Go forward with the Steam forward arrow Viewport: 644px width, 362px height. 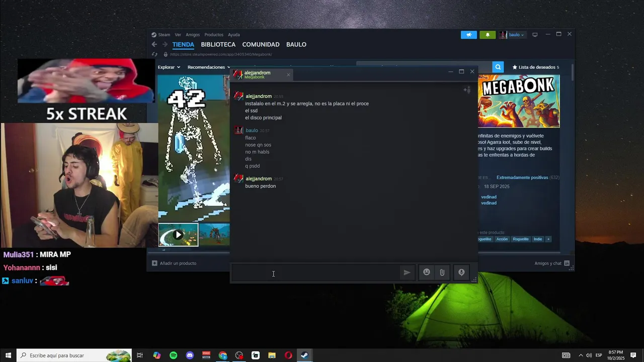click(x=165, y=44)
